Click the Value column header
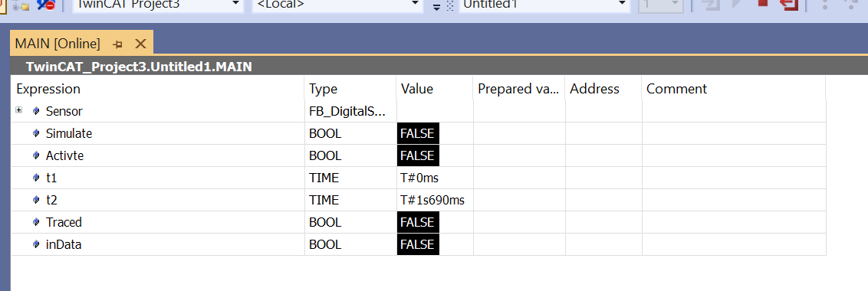Viewport: 868px width, 291px height. pos(435,89)
